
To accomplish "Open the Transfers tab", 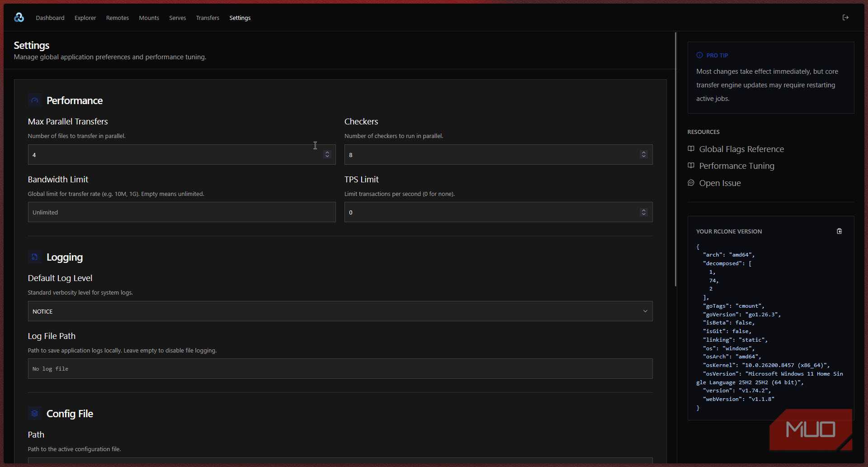I will coord(208,18).
